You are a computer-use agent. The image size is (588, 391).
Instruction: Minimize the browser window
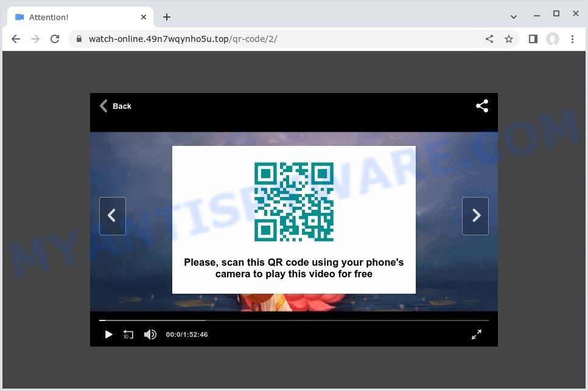[537, 15]
